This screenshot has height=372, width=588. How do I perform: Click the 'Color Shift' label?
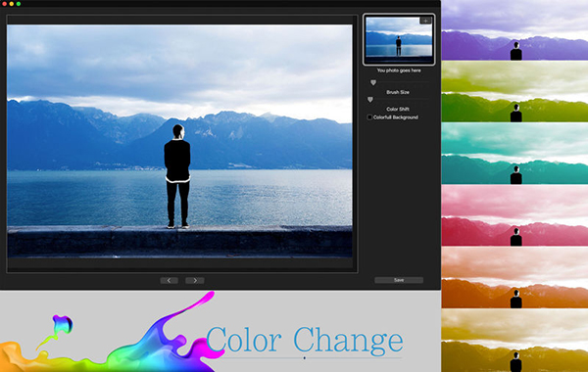(398, 109)
